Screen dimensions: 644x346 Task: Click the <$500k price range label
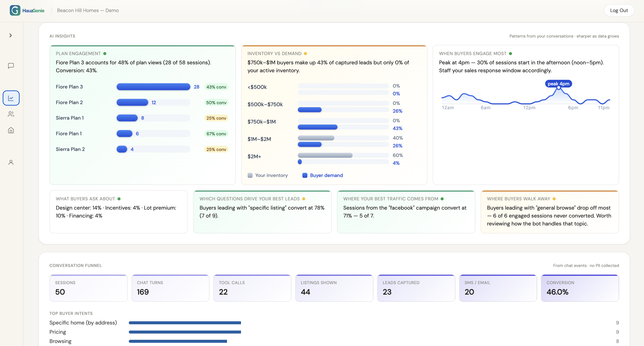pyautogui.click(x=257, y=87)
